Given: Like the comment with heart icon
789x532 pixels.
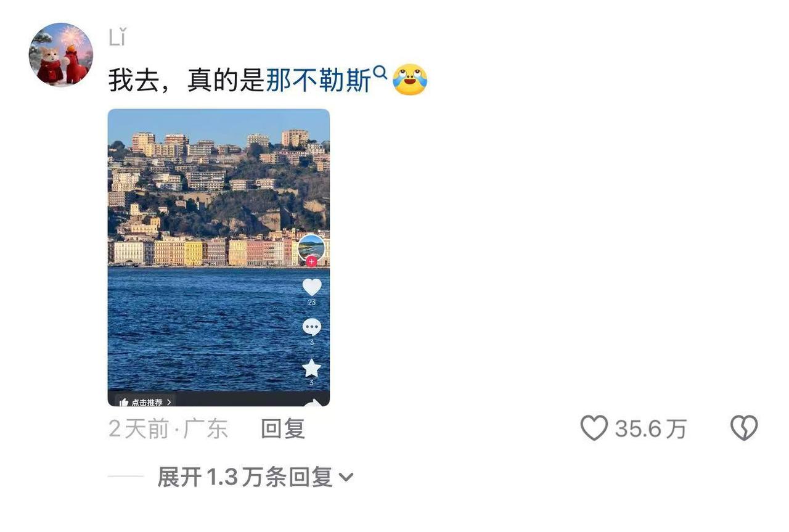Looking at the screenshot, I should coord(594,428).
